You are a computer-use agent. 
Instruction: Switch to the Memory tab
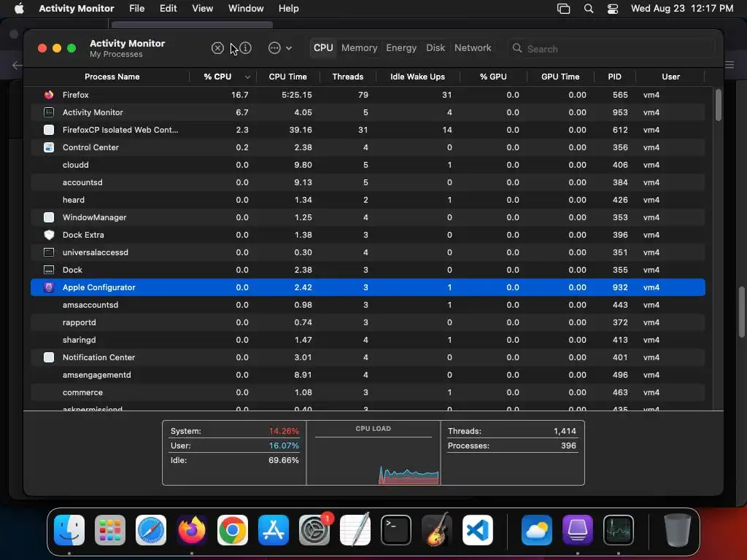tap(359, 48)
